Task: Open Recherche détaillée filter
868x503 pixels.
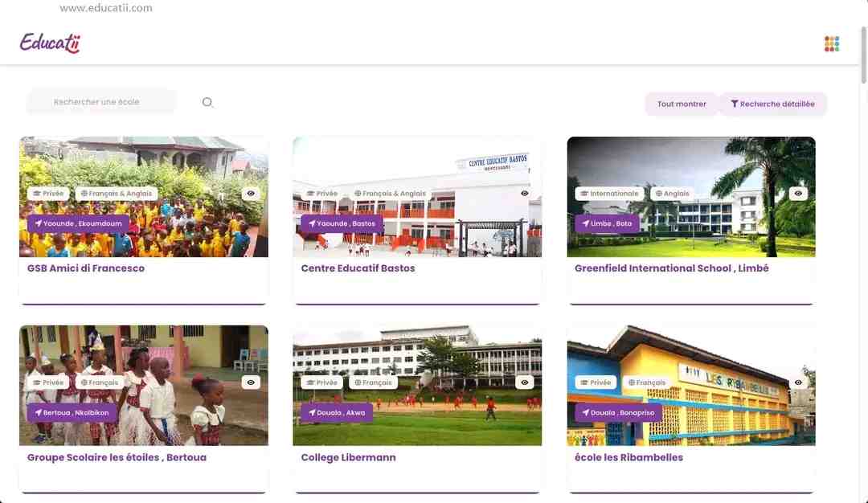Action: tap(772, 104)
